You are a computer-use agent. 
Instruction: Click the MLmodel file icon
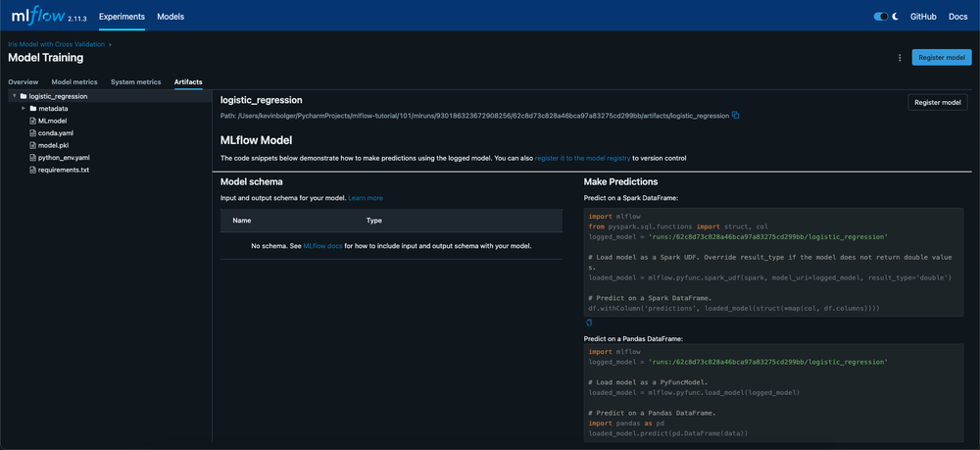pos(33,121)
